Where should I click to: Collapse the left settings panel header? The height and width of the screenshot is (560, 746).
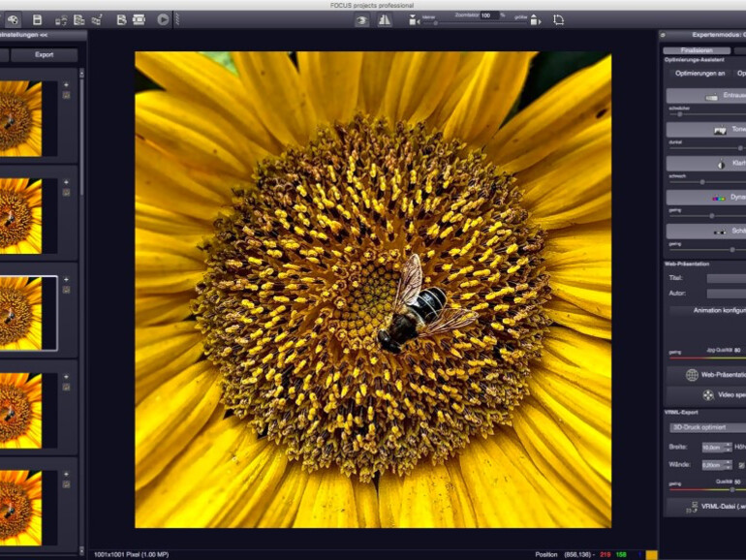pos(43,35)
